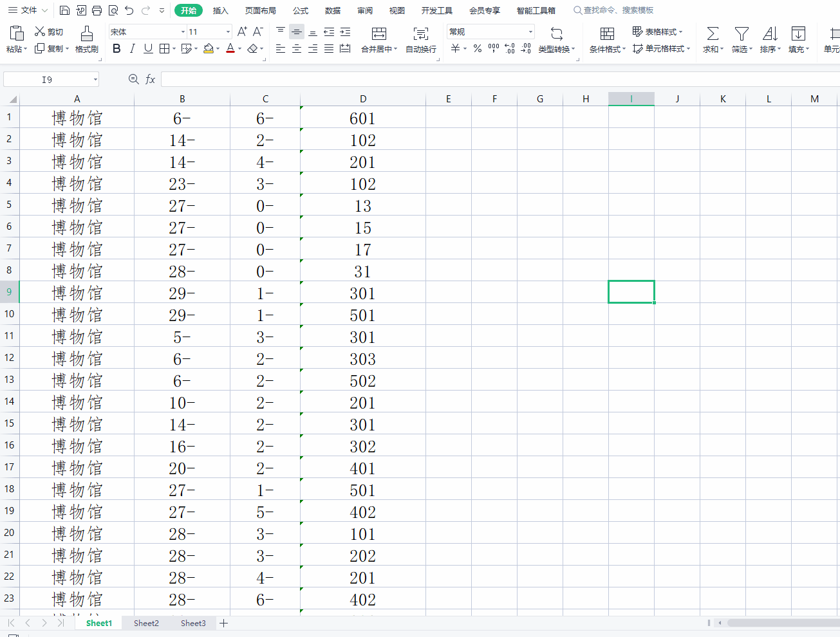Open the 插入 (Insert) ribbon tab
840x637 pixels.
pyautogui.click(x=220, y=10)
